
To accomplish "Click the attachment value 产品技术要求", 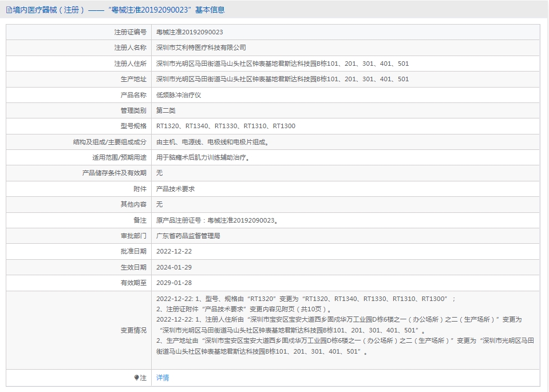I will tap(175, 188).
